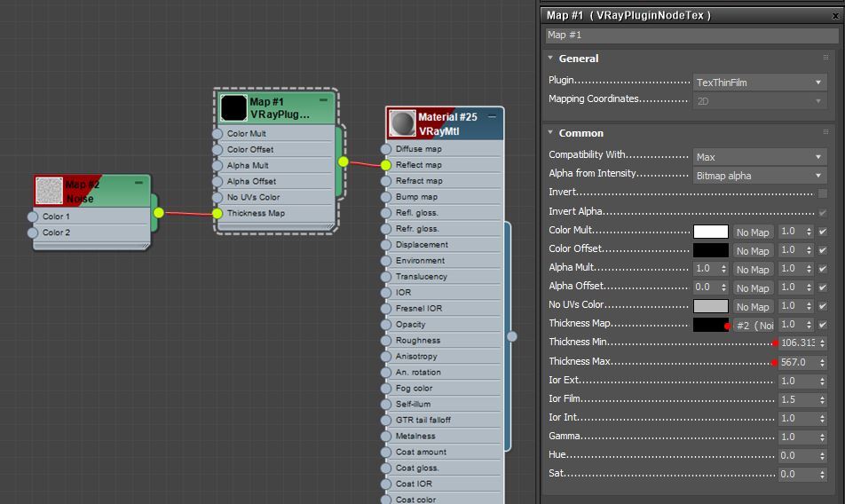
Task: Click the Self-illum input socket
Action: click(386, 405)
